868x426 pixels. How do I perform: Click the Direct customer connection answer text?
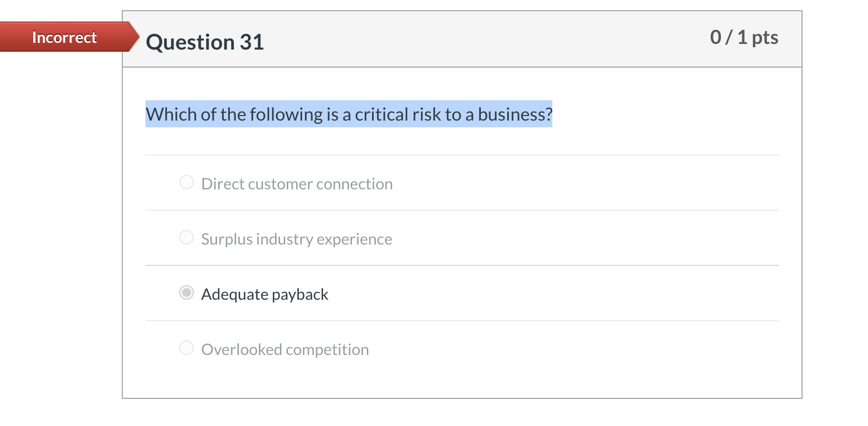tap(296, 184)
